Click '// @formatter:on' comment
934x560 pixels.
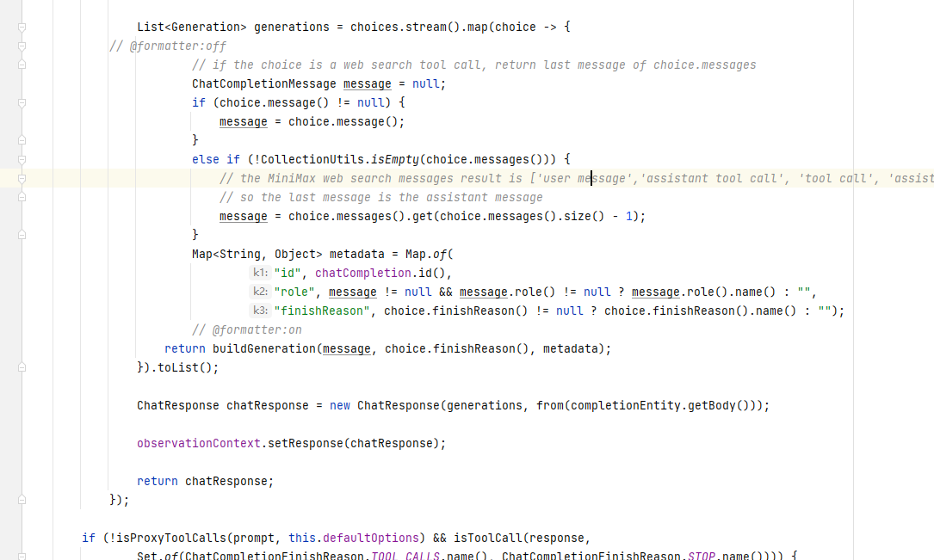(x=246, y=329)
